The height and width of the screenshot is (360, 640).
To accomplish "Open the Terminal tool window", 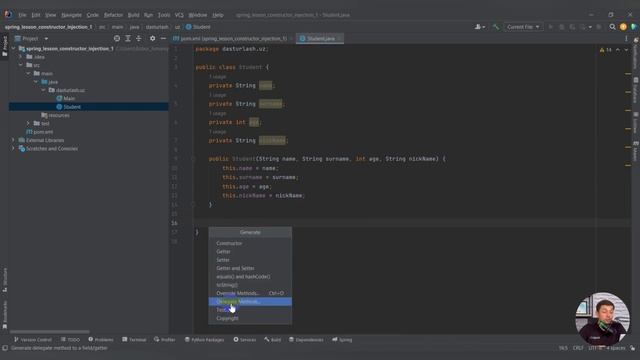I will click(134, 340).
